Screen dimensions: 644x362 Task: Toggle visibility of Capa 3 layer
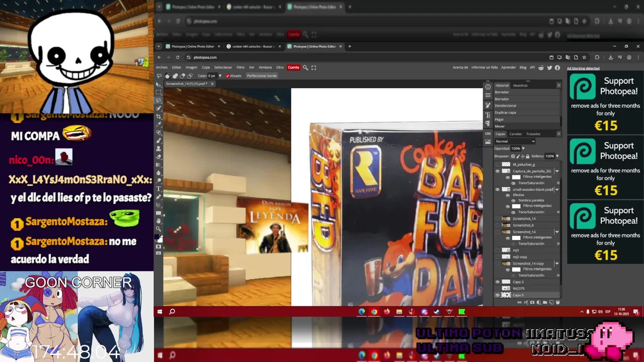click(497, 282)
